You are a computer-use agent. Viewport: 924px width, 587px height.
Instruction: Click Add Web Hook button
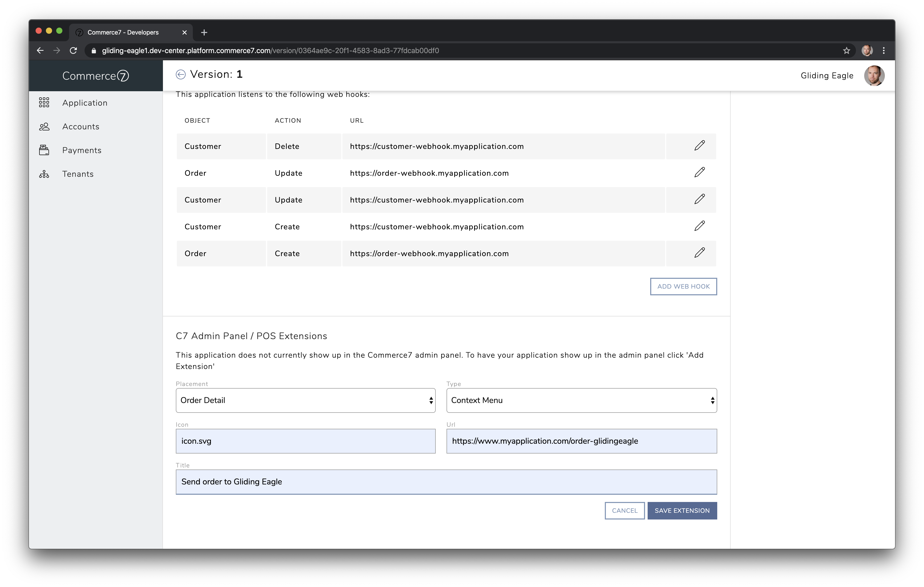pyautogui.click(x=683, y=286)
